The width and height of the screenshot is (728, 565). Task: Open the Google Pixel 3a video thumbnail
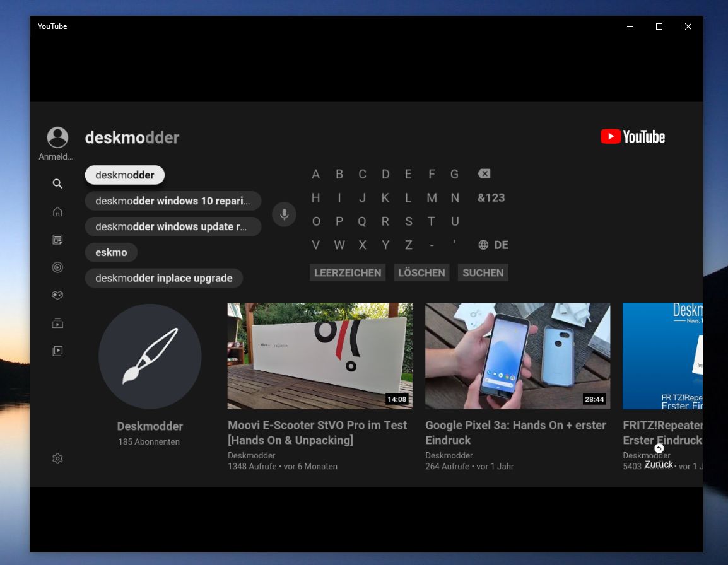518,356
